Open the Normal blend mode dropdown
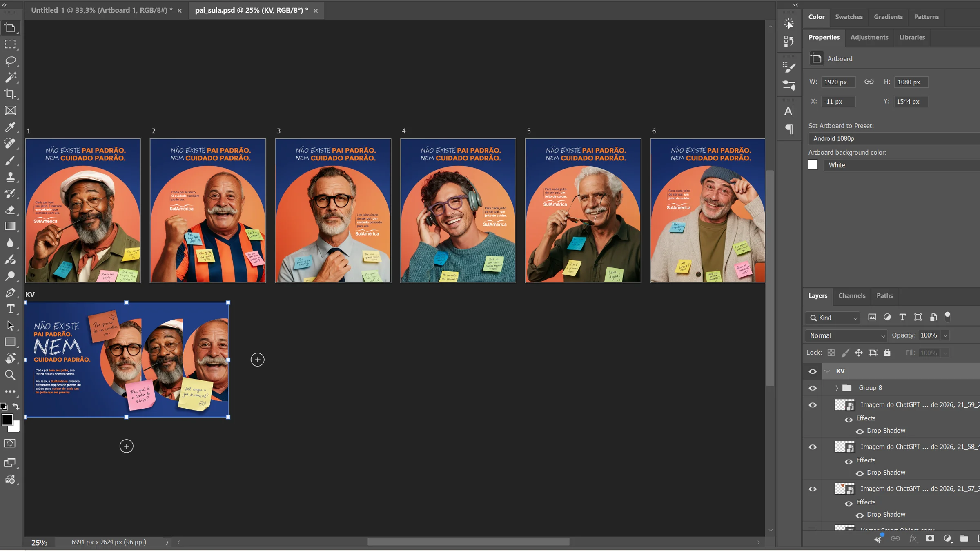 [846, 335]
